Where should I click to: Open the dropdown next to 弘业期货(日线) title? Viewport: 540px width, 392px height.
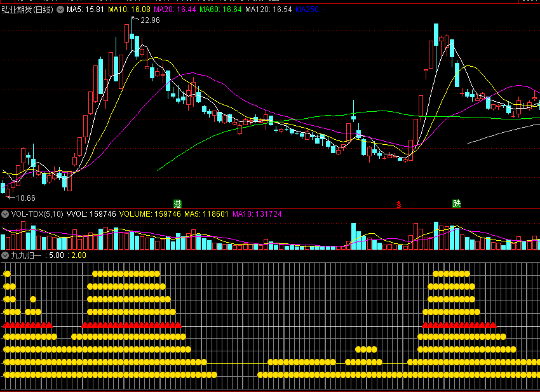coord(60,10)
